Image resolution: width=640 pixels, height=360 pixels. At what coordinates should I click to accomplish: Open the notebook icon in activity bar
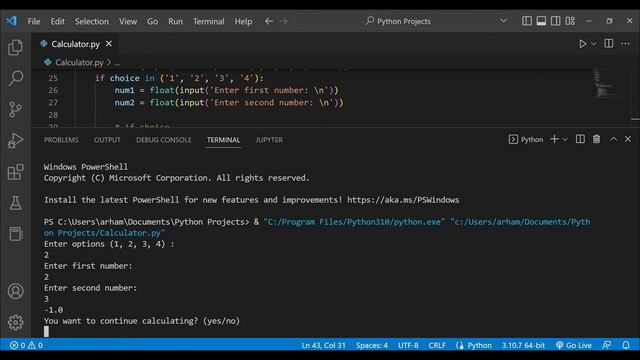(16, 234)
